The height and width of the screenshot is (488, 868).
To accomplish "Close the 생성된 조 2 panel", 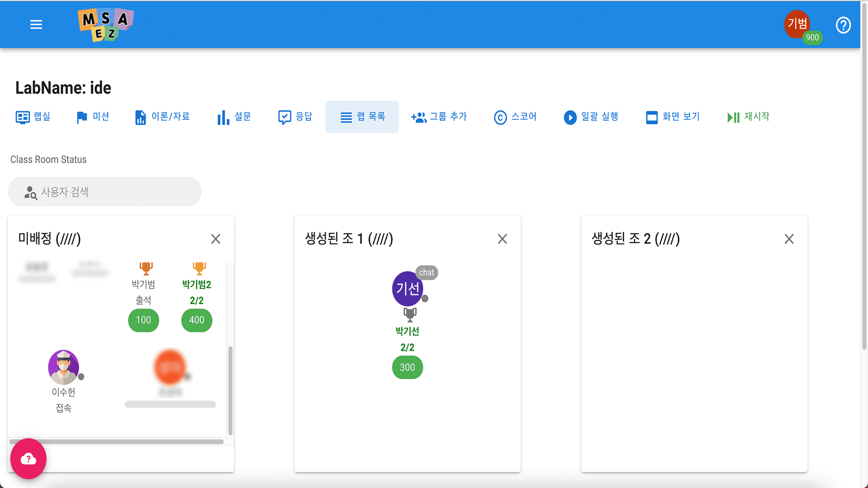I will [789, 239].
